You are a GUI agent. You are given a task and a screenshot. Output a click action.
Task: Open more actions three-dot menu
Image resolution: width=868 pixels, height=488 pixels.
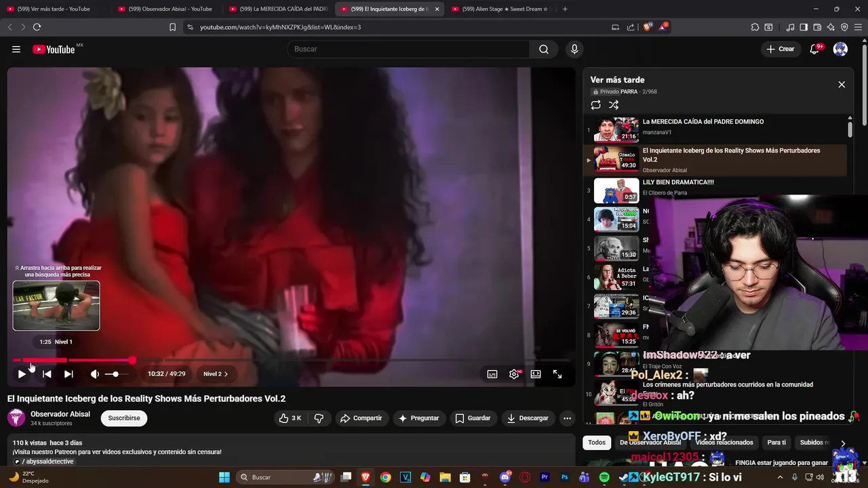(x=567, y=418)
